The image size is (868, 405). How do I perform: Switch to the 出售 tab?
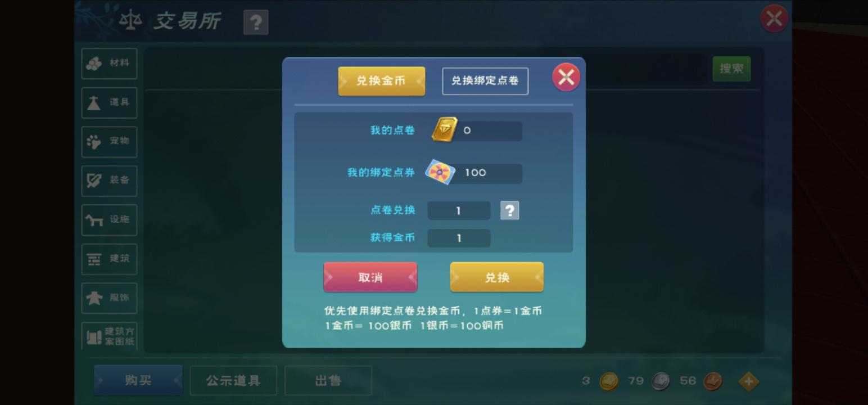click(x=328, y=381)
